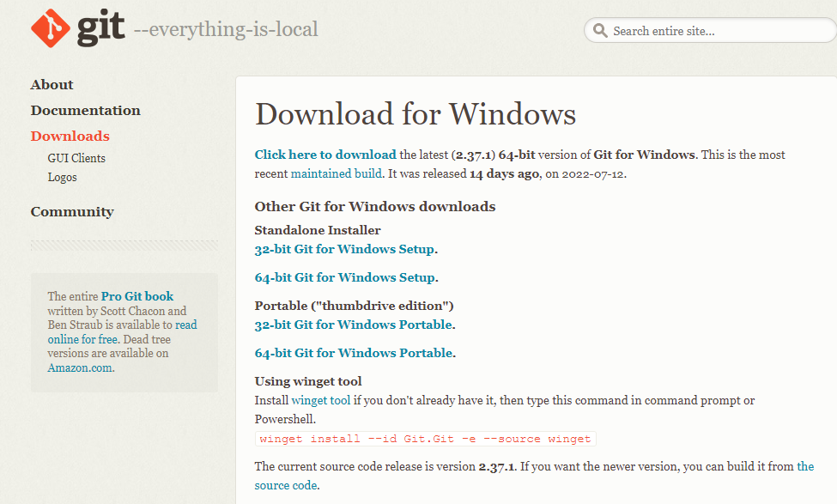Select the Downloads sidebar item
This screenshot has height=504, width=837.
point(70,136)
